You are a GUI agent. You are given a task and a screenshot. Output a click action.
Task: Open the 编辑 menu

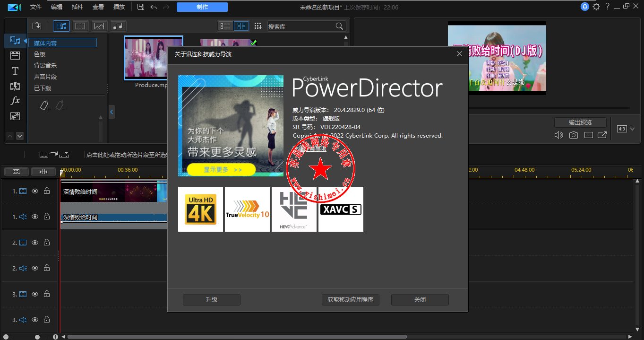point(57,7)
